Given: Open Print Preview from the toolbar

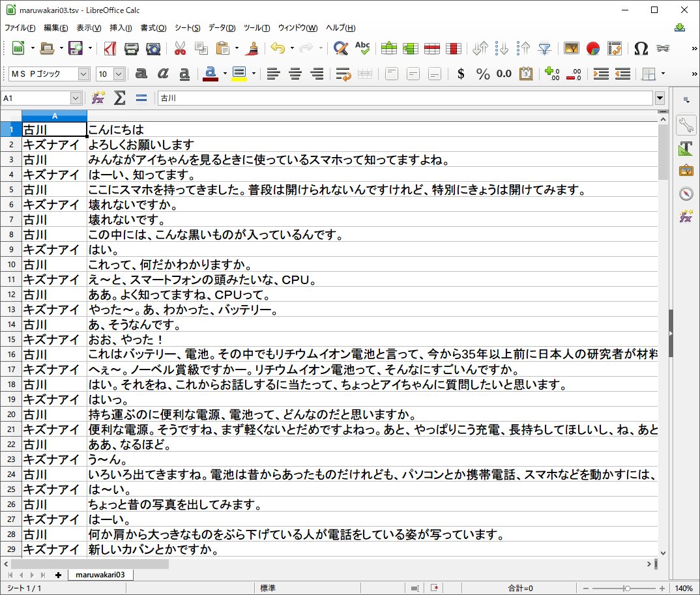Looking at the screenshot, I should point(153,48).
